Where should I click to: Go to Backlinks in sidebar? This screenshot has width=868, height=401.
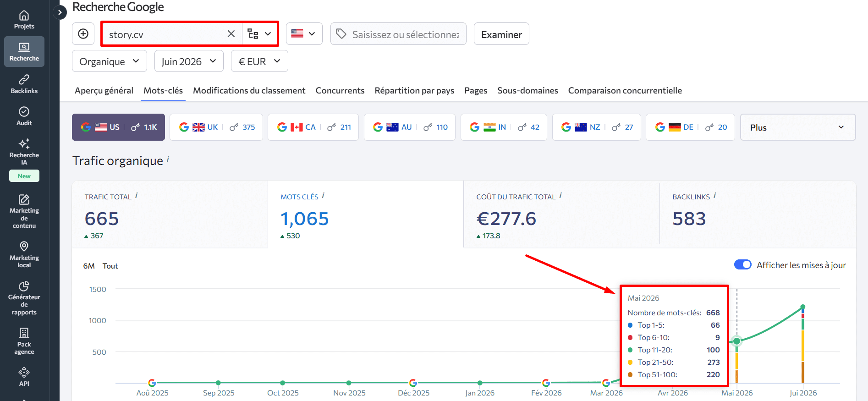tap(24, 84)
